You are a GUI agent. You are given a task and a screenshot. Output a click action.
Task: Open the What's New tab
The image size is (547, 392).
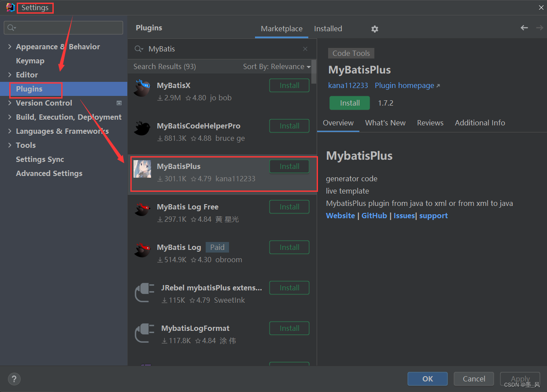click(385, 123)
